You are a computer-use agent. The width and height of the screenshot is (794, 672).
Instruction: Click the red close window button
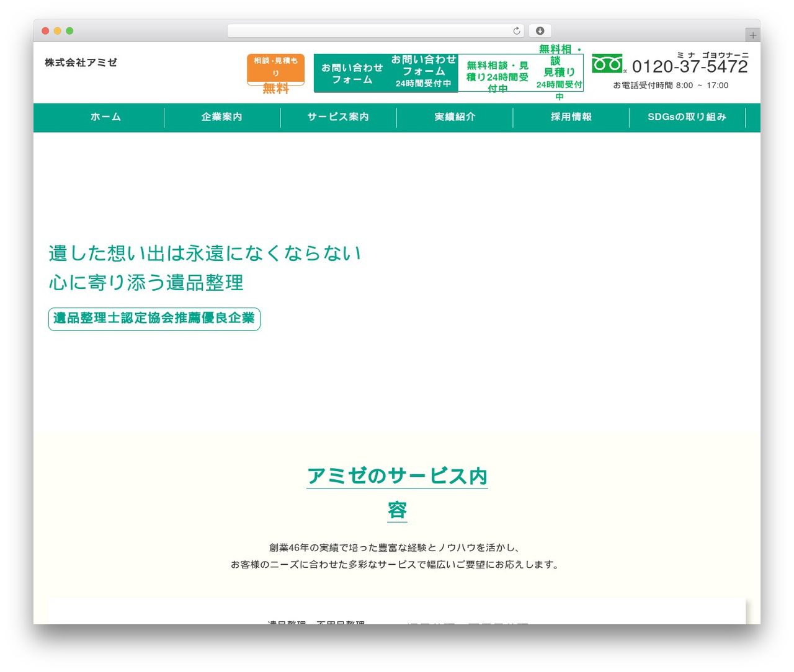45,31
